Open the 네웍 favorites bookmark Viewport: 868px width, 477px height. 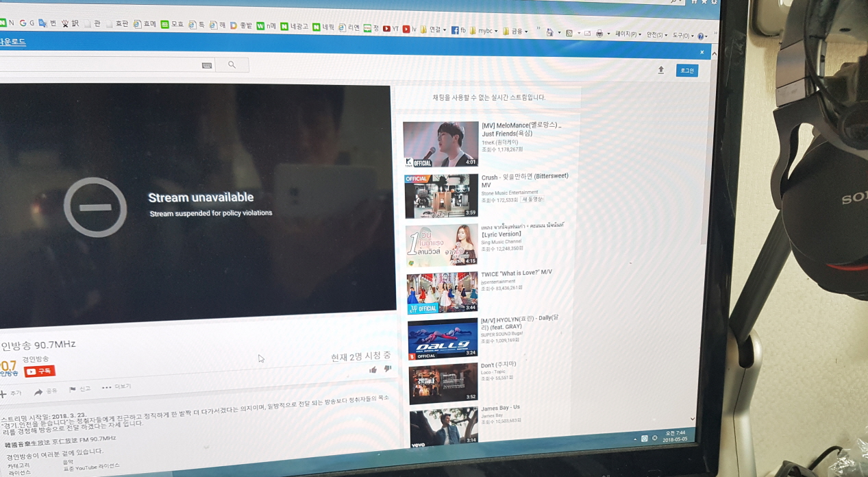323,27
